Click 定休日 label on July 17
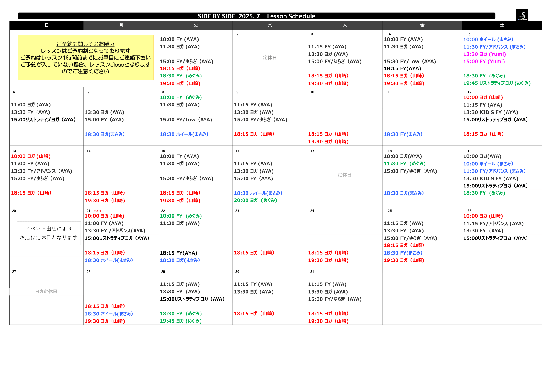 [345, 175]
